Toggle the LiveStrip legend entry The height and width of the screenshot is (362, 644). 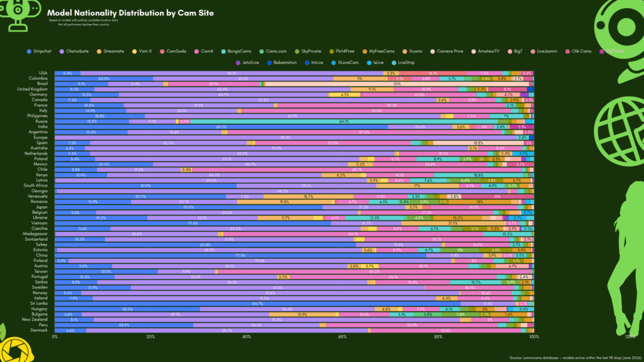[x=403, y=63]
